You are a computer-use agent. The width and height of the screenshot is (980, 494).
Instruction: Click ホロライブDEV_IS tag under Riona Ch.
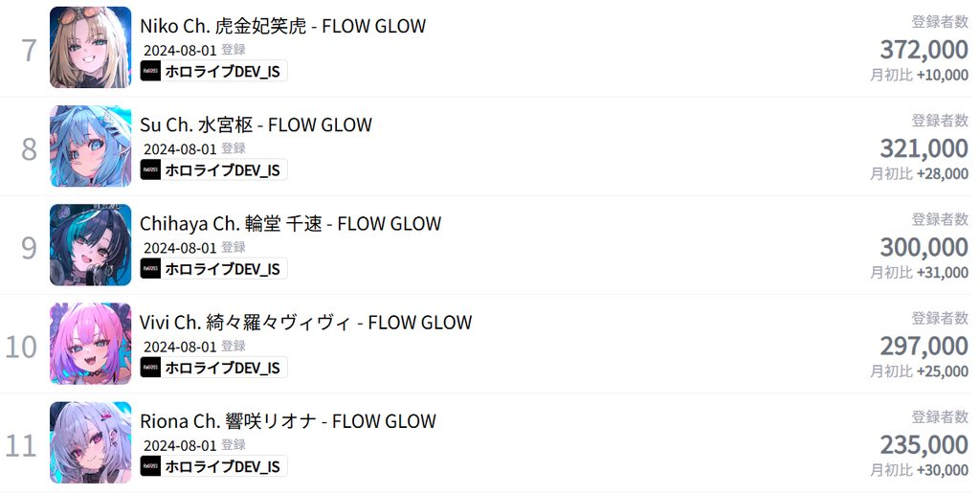213,466
